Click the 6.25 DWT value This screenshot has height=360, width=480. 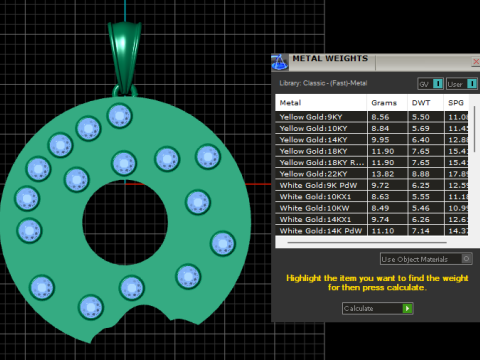pos(421,185)
